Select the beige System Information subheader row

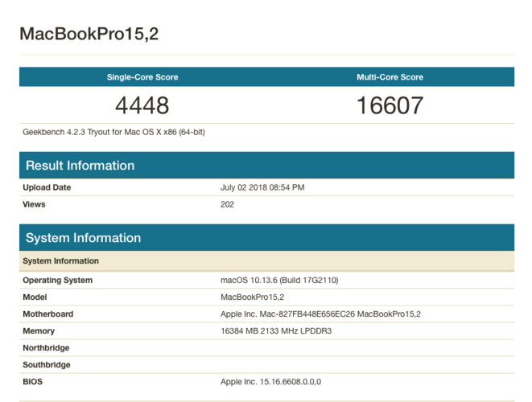tap(266, 261)
